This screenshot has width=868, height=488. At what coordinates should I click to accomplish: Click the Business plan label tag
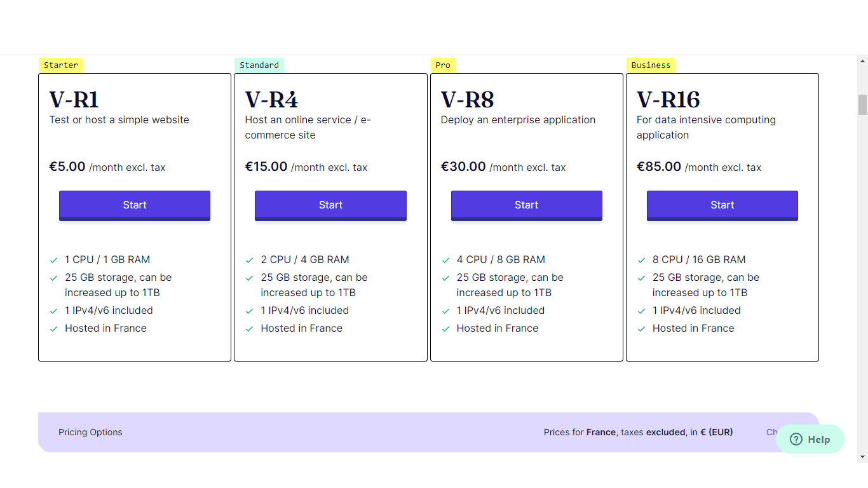tap(651, 65)
